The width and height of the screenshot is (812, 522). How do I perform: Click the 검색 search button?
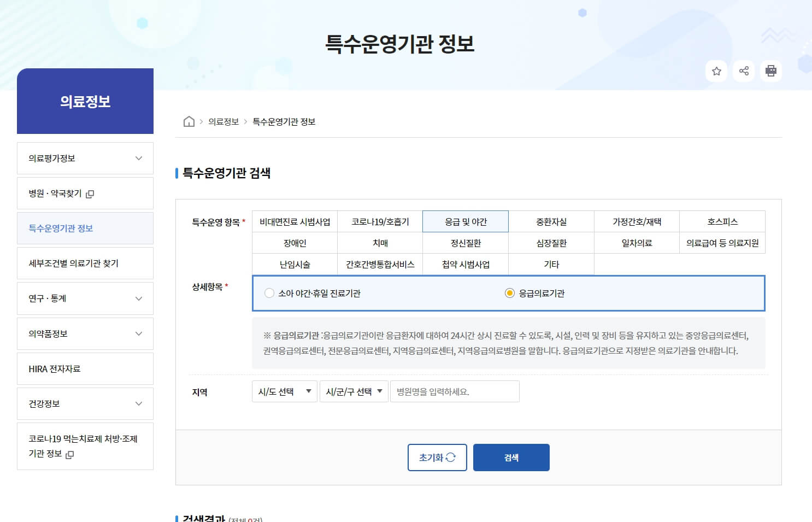(x=511, y=458)
